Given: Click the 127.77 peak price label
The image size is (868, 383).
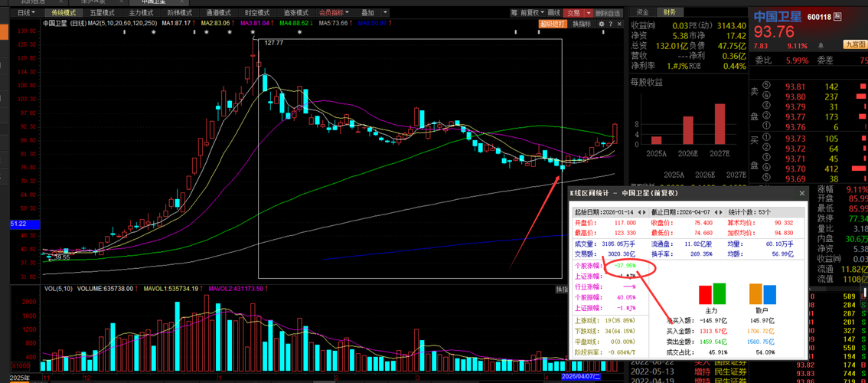Looking at the screenshot, I should 273,42.
